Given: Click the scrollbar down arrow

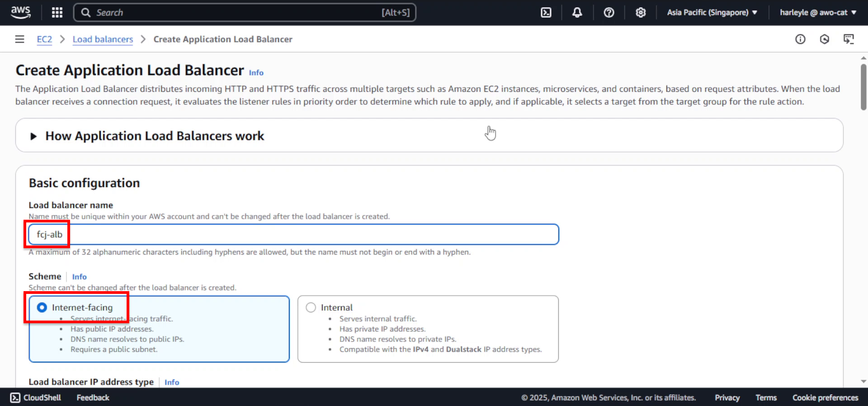Looking at the screenshot, I should [863, 382].
